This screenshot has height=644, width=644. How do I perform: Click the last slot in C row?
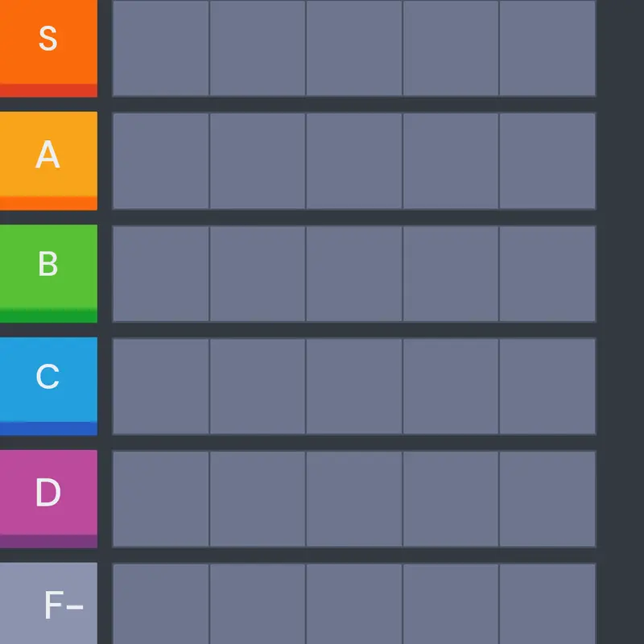[x=547, y=386]
